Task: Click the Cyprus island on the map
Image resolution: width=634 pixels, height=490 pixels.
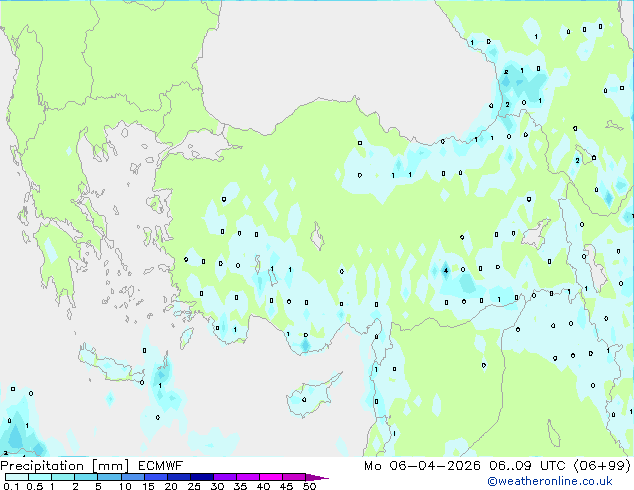Action: [x=311, y=396]
